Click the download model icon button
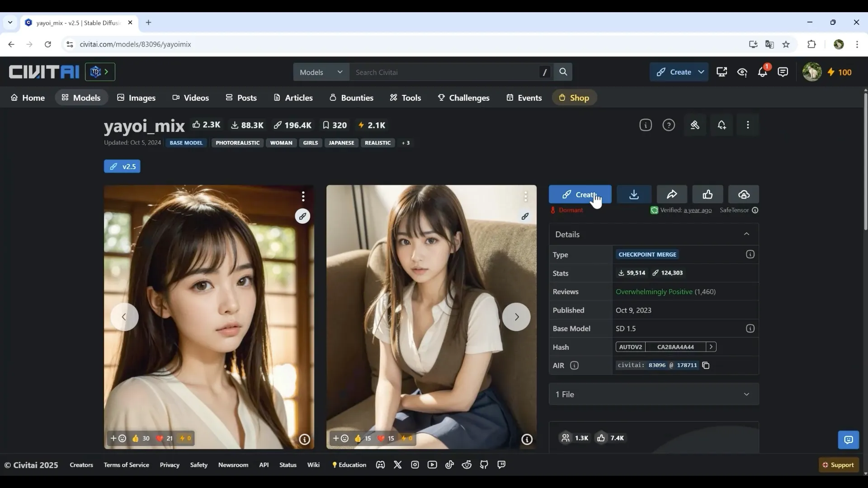The width and height of the screenshot is (868, 488). (634, 194)
